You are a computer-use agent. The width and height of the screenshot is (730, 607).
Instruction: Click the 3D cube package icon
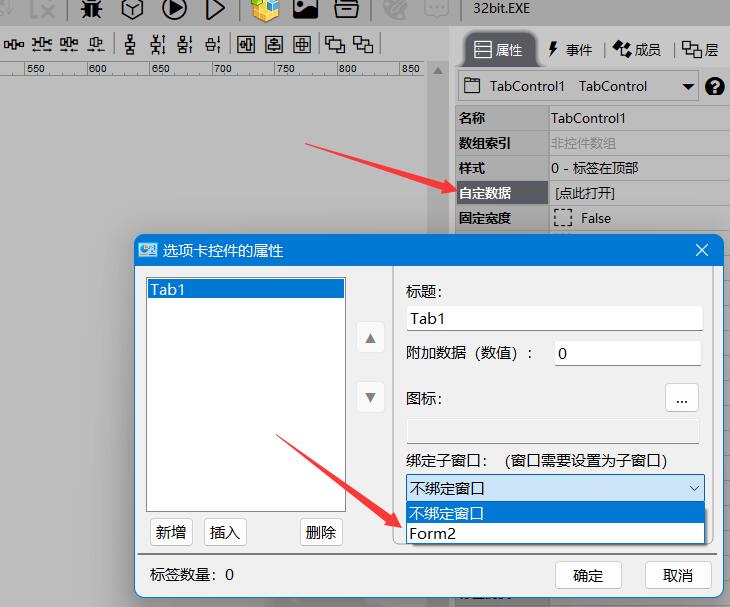(x=132, y=9)
